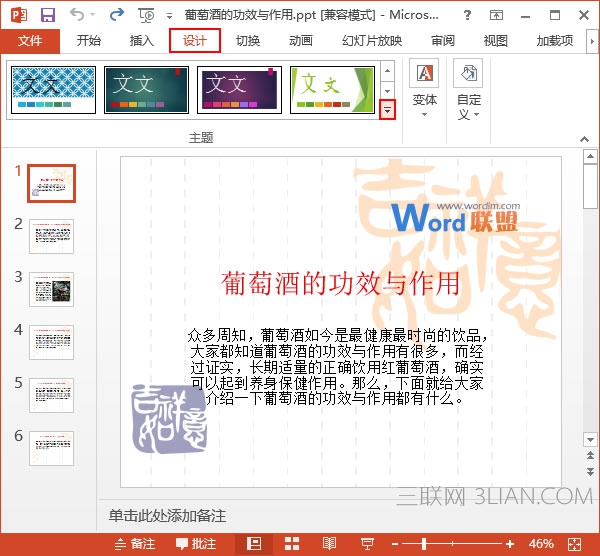Open the 自定义 (Customize) dropdown
The width and height of the screenshot is (600, 556).
(x=469, y=89)
